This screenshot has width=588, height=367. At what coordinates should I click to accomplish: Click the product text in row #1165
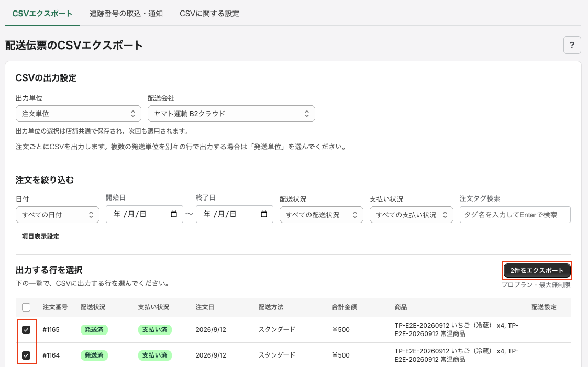pos(457,329)
